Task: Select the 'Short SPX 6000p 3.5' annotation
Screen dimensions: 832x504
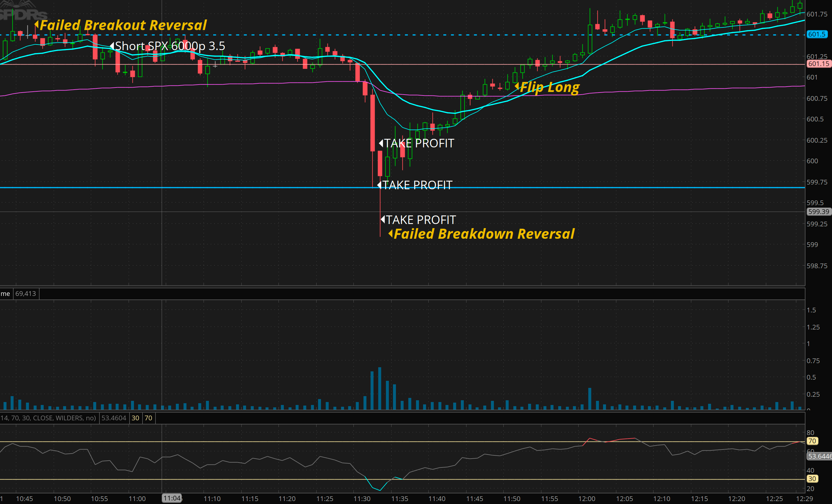Action: tap(170, 46)
